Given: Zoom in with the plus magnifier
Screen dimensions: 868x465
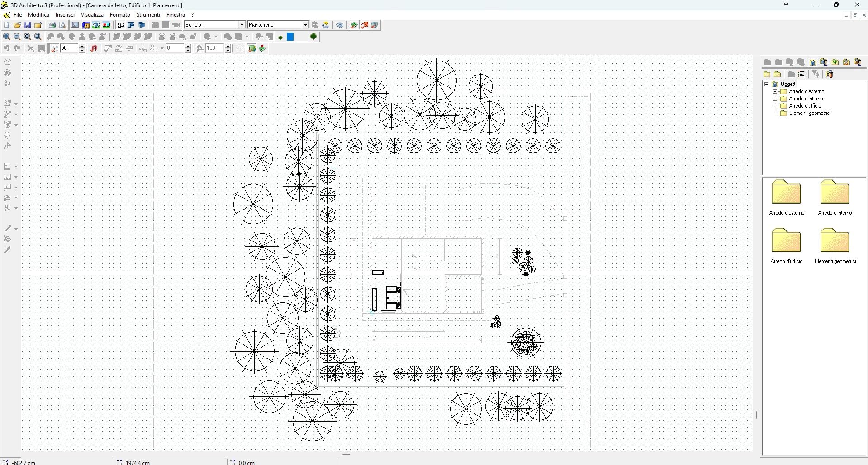Looking at the screenshot, I should 6,37.
